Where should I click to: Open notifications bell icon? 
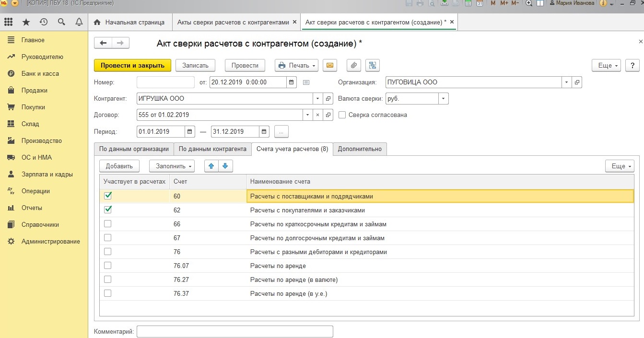[x=79, y=22]
